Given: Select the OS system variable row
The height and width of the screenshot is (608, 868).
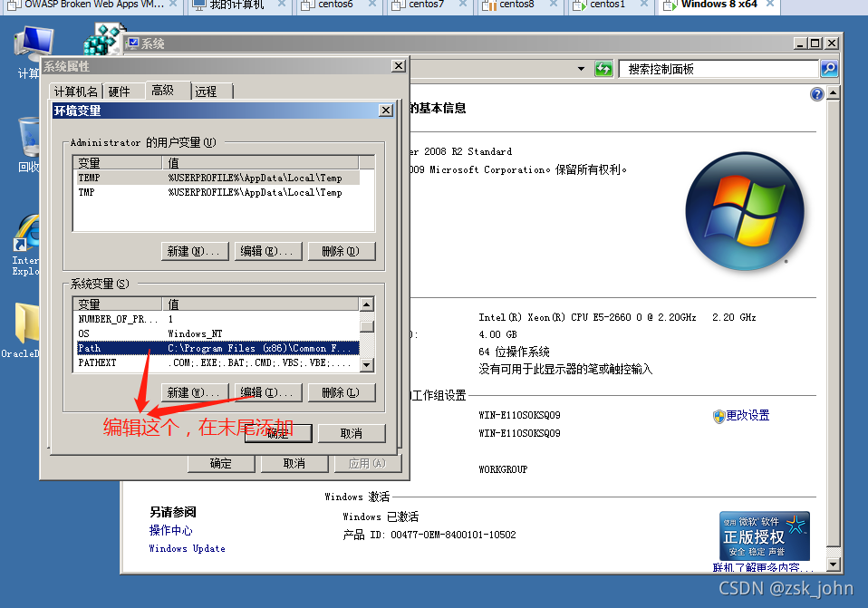Looking at the screenshot, I should coord(218,333).
